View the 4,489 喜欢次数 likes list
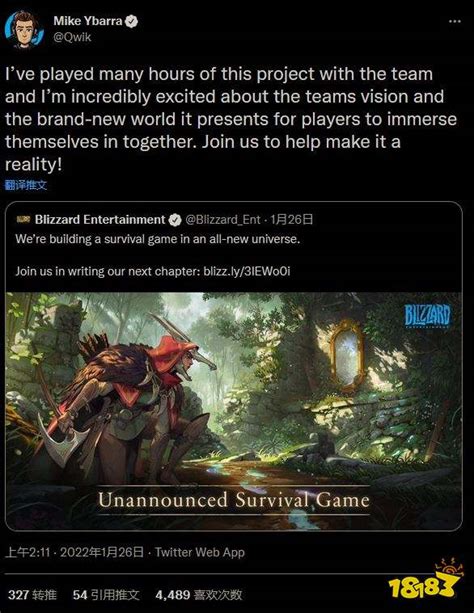This screenshot has width=474, height=613. pyautogui.click(x=199, y=595)
